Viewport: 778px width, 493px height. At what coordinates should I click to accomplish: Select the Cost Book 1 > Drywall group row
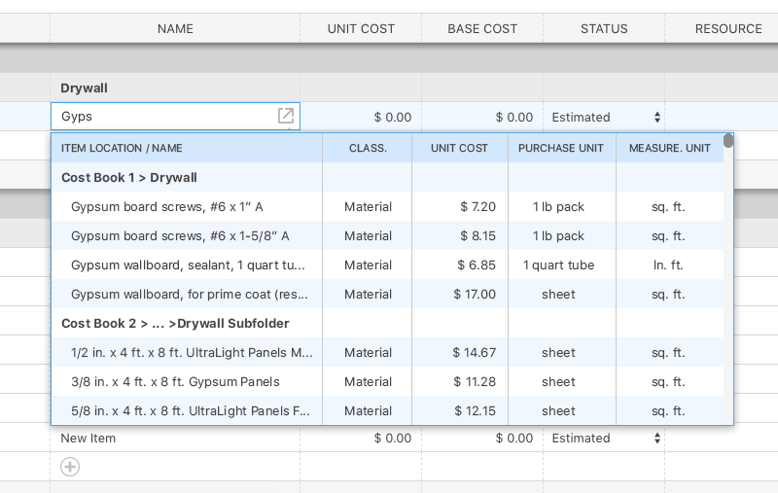click(x=388, y=178)
